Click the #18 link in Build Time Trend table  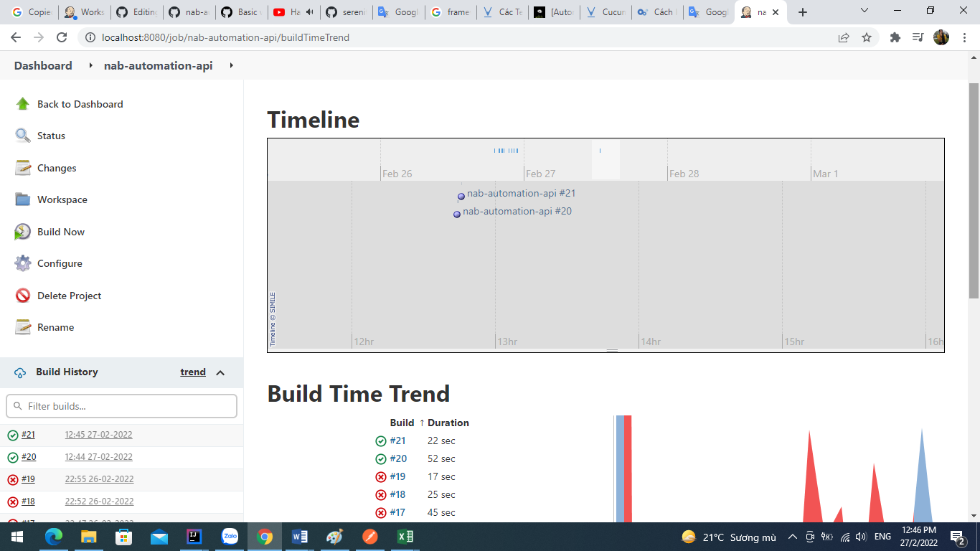coord(397,494)
